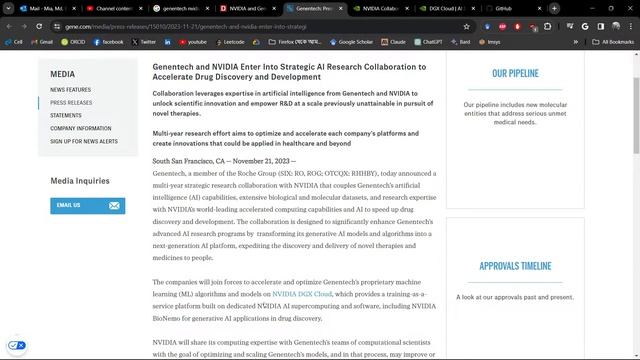Close the GitHub tab
640x360 pixels.
coord(540,8)
